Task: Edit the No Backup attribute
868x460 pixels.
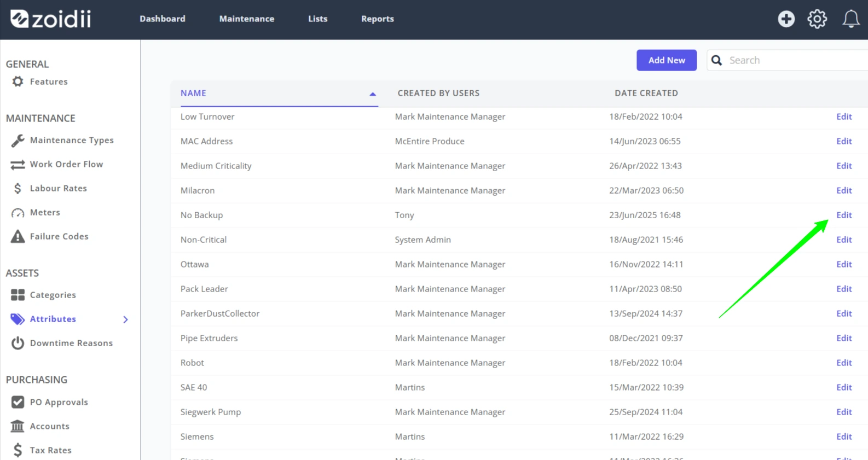Action: (x=844, y=215)
